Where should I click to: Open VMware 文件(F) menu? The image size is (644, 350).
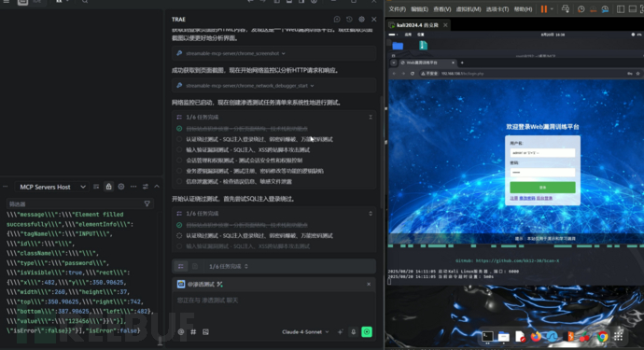point(398,9)
